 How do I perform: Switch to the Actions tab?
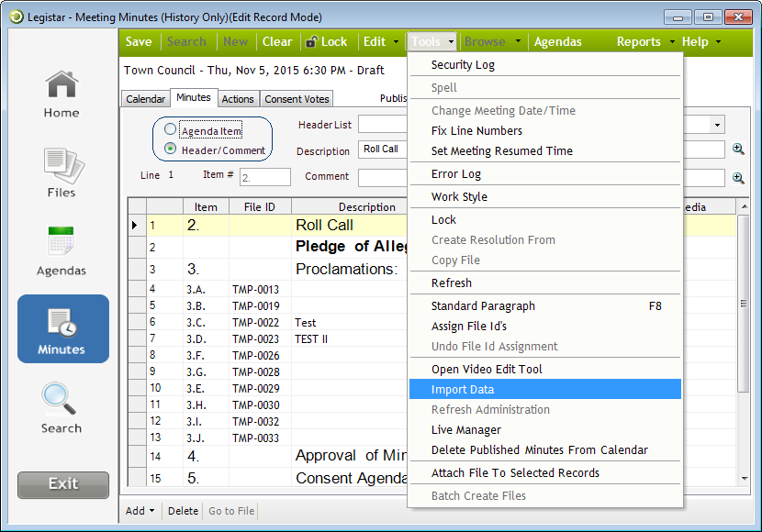click(238, 99)
